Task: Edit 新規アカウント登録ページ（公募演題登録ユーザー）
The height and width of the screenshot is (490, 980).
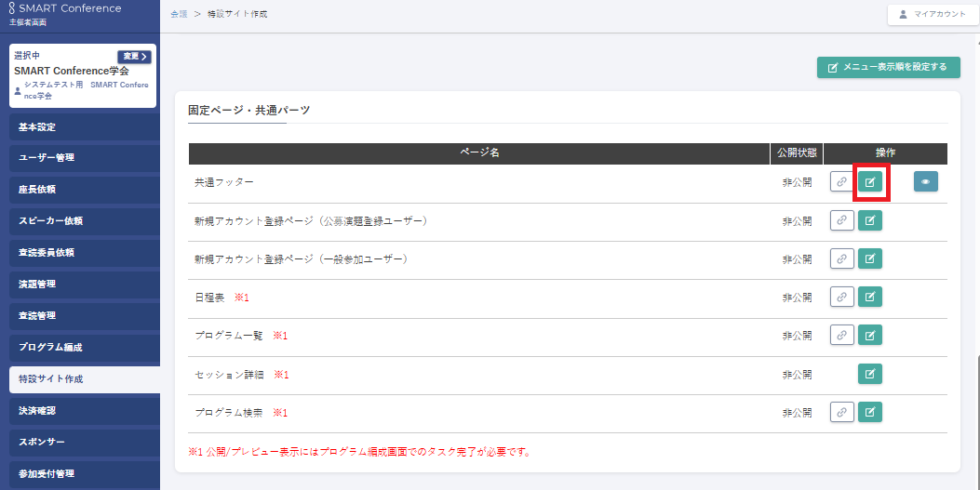Action: click(869, 220)
